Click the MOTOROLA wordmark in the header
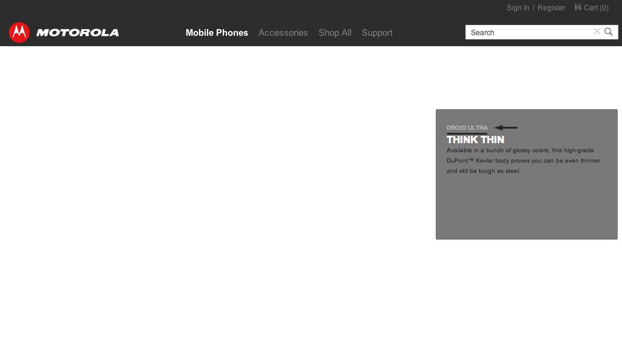622x364 pixels. coord(77,32)
